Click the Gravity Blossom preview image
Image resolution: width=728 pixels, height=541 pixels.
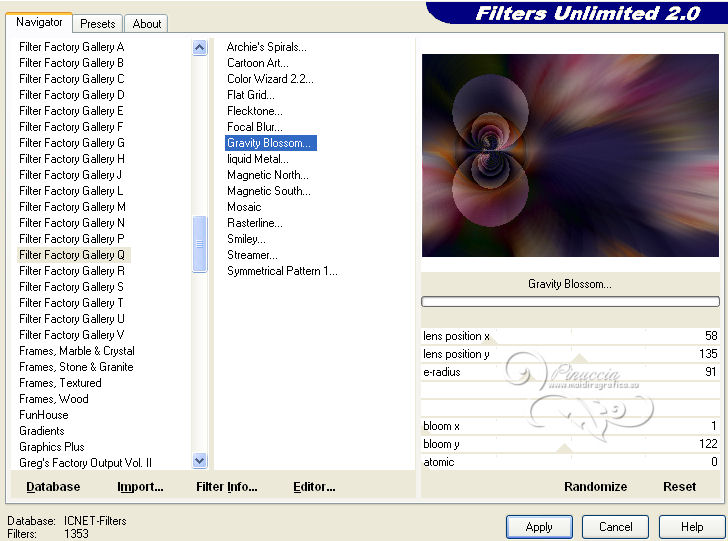point(570,156)
